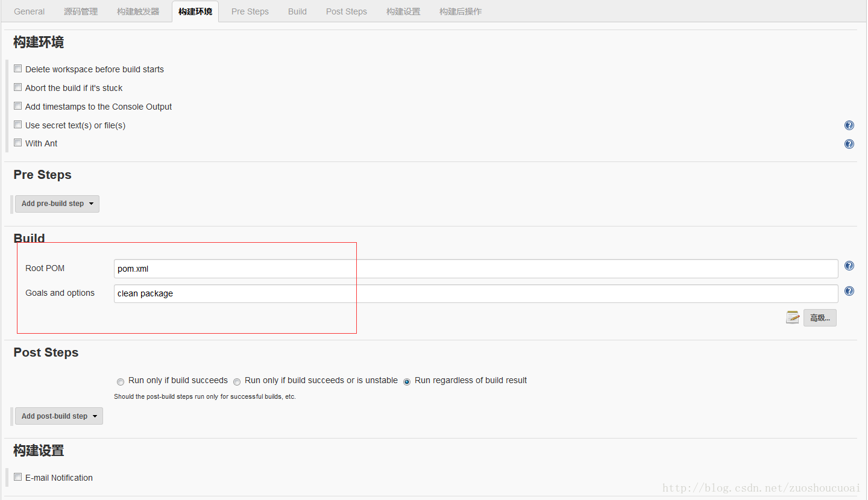
Task: Open help icon for Goals and options
Action: pyautogui.click(x=849, y=291)
